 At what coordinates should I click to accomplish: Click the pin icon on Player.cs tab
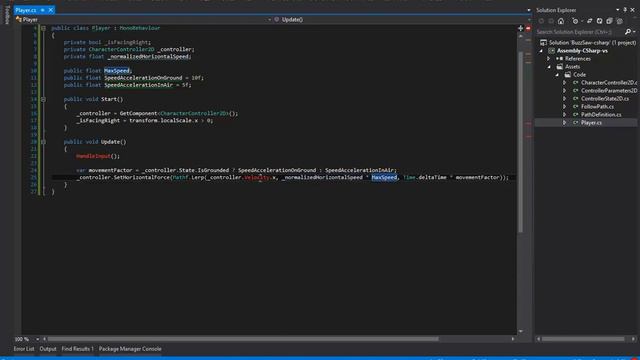pyautogui.click(x=42, y=10)
